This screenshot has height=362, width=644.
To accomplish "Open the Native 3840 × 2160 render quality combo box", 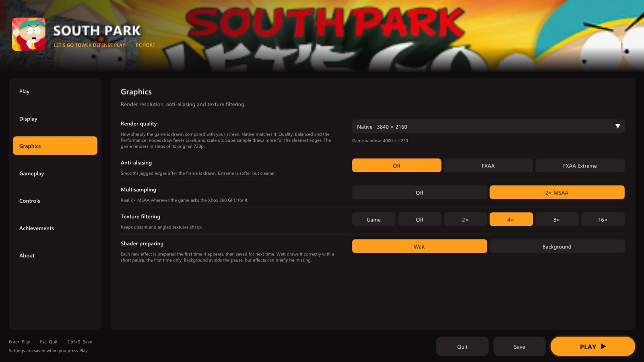I will [x=488, y=126].
